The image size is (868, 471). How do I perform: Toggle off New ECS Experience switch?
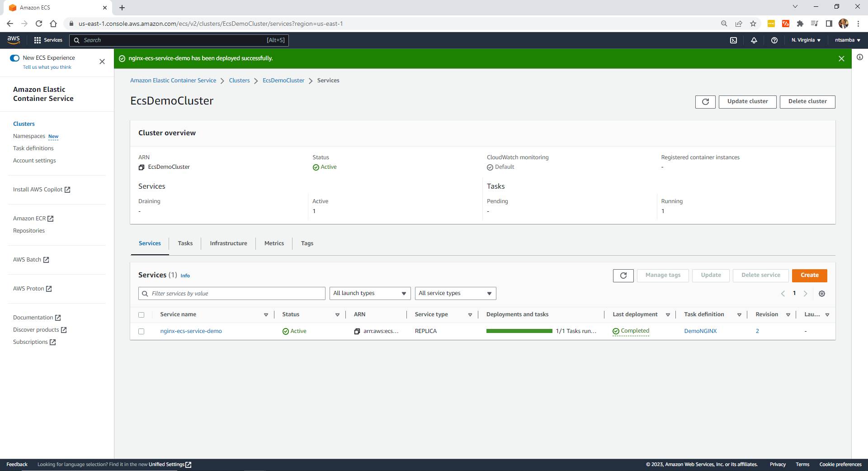coord(15,58)
